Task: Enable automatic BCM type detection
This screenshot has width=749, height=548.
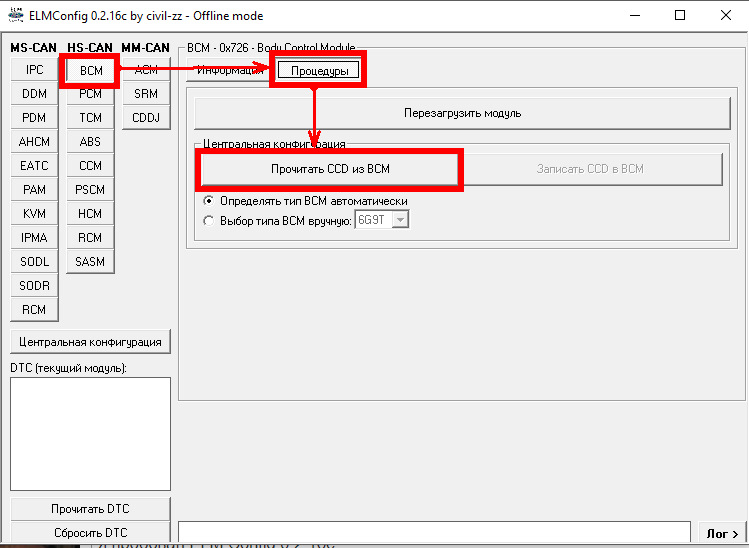Action: (209, 201)
